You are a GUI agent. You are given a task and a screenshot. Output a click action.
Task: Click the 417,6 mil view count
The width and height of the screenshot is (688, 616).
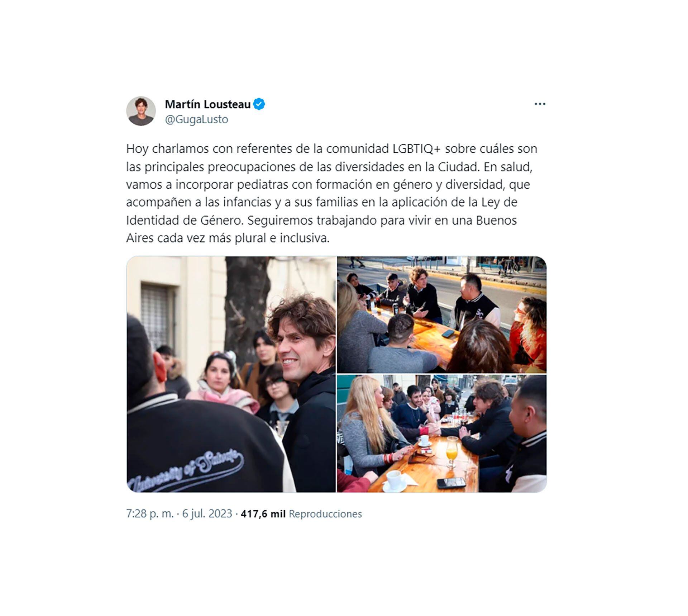(263, 514)
